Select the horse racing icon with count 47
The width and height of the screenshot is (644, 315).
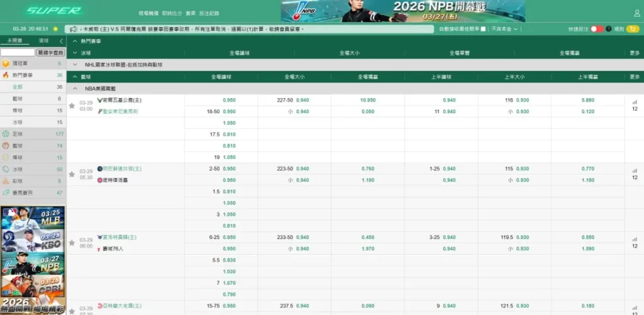click(x=6, y=192)
